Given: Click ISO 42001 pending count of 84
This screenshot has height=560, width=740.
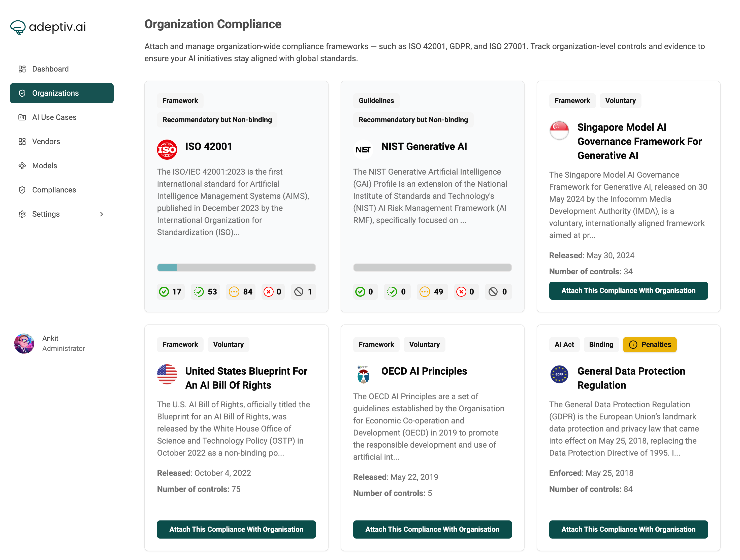Looking at the screenshot, I should coord(241,292).
